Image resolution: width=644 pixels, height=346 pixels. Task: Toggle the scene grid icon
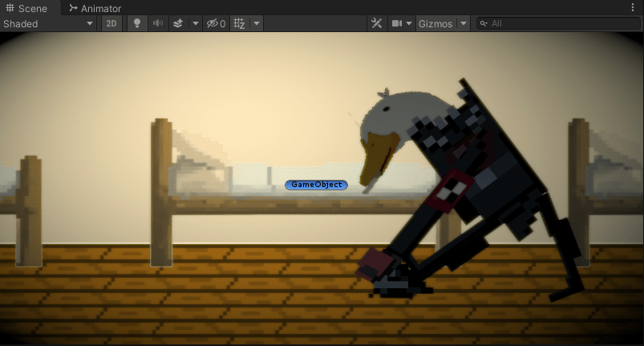(240, 23)
